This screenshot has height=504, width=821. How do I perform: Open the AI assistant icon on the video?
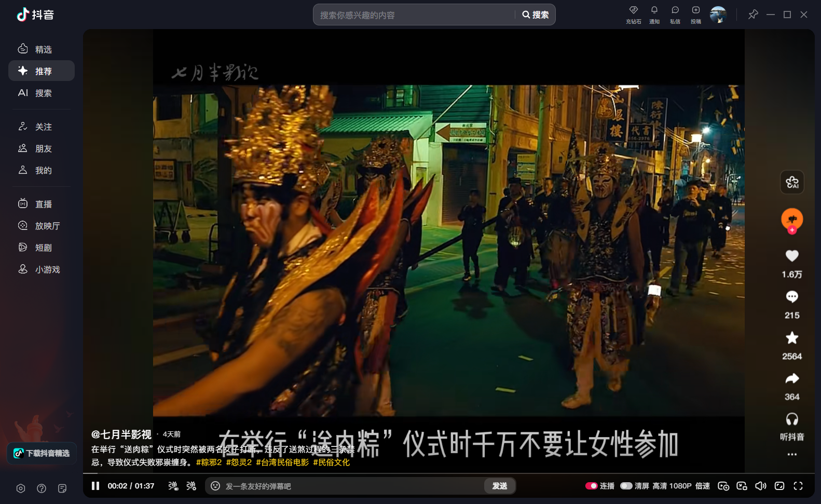point(791,182)
